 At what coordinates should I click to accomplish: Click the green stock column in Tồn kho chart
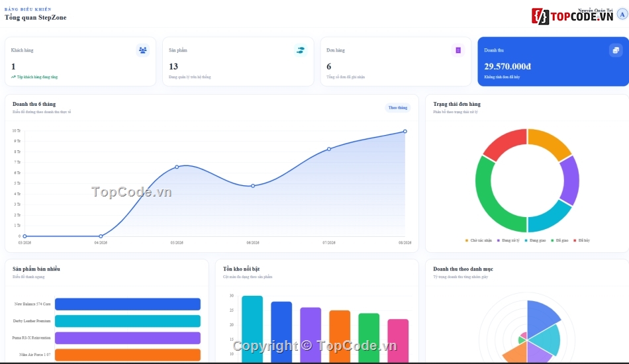click(x=369, y=338)
